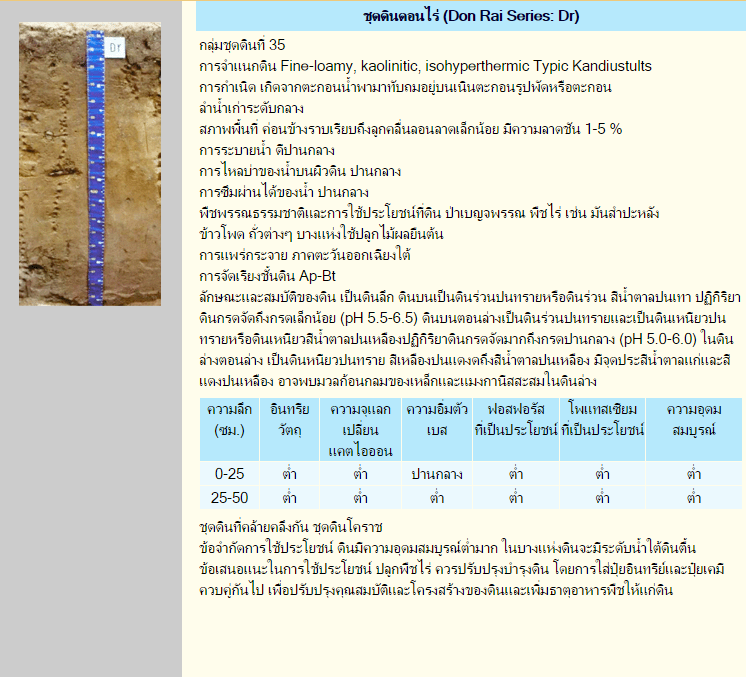Click table header 'ความลึก (ซม.)'

[x=229, y=429]
